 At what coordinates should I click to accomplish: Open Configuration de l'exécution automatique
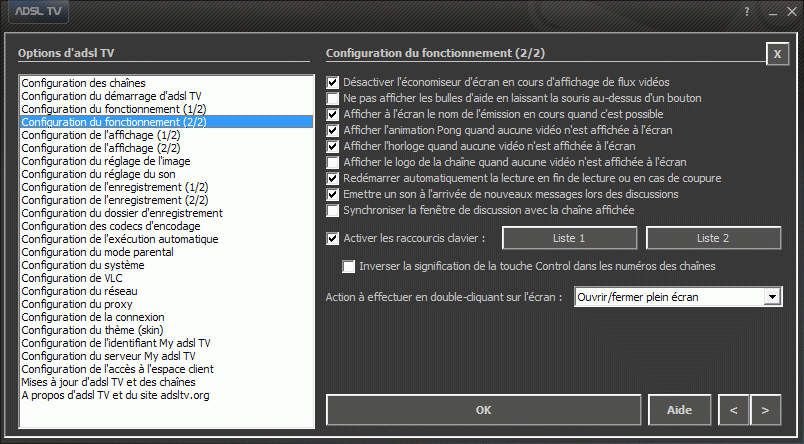tap(167, 239)
